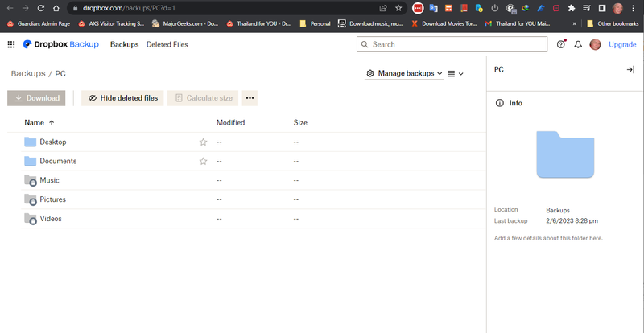Focus the Search field
Viewport: 644px width, 333px height.
(x=452, y=44)
